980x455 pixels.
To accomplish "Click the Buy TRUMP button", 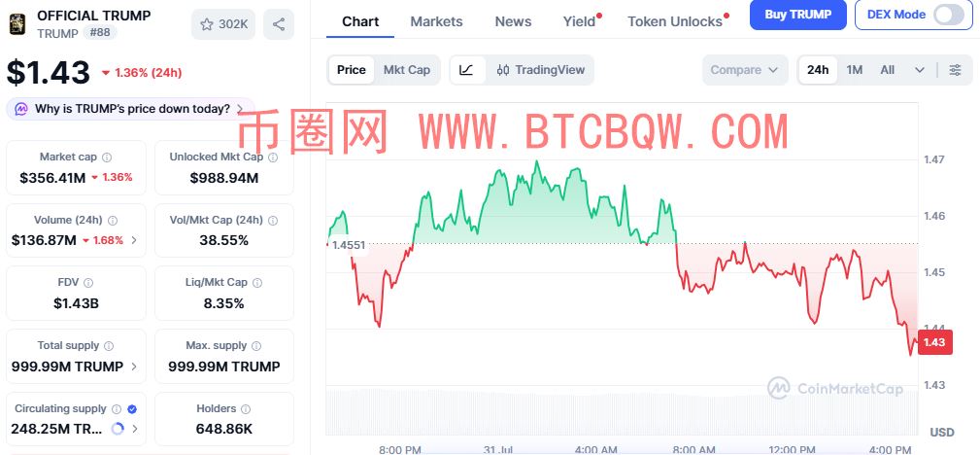I will pyautogui.click(x=798, y=15).
